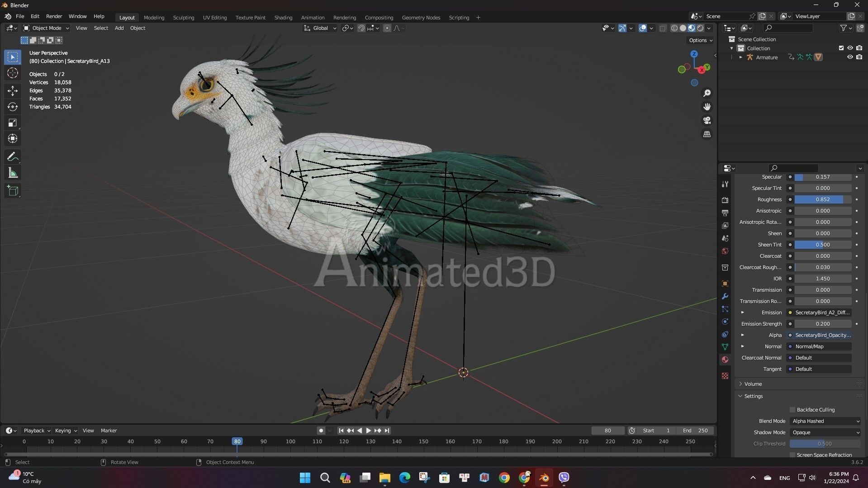Click the current frame field showing 80
The height and width of the screenshot is (488, 868).
[x=608, y=431]
